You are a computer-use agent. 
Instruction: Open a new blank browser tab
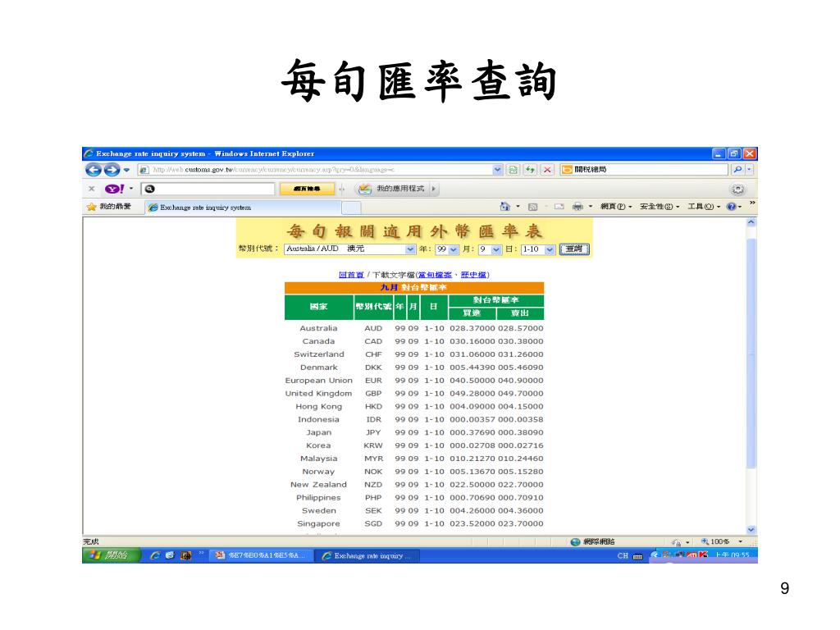tap(351, 208)
